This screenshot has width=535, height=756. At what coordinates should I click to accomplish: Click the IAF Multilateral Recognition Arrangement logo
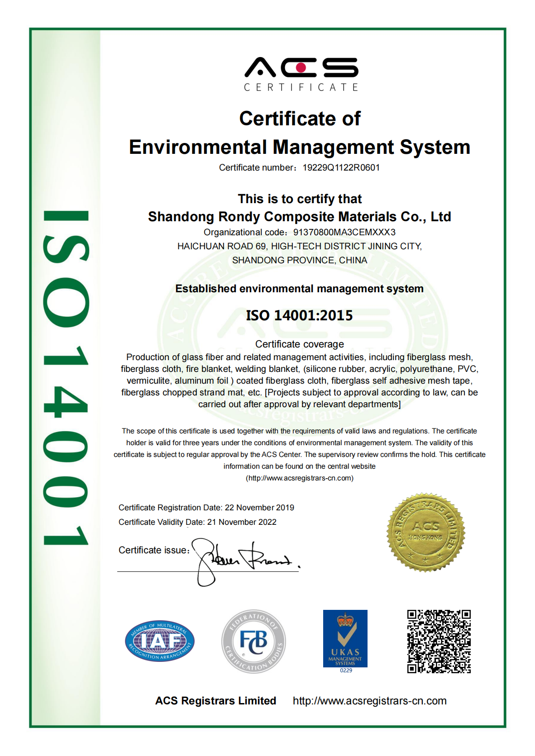tap(160, 641)
